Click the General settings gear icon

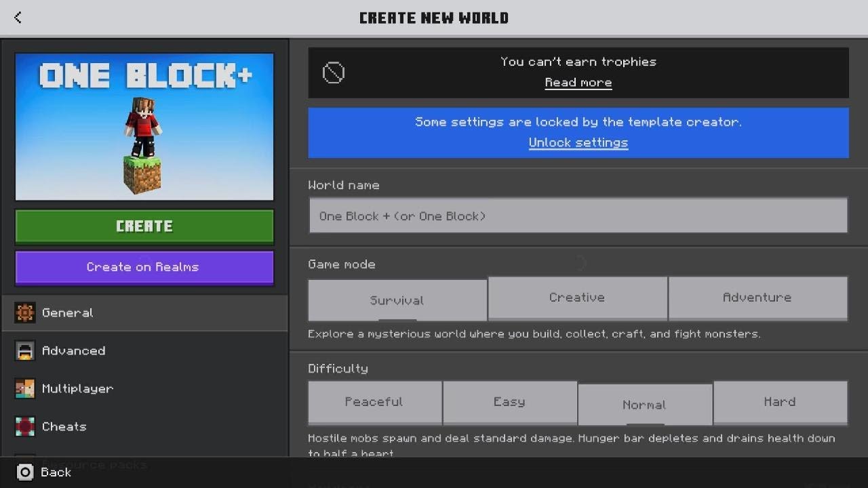click(25, 312)
